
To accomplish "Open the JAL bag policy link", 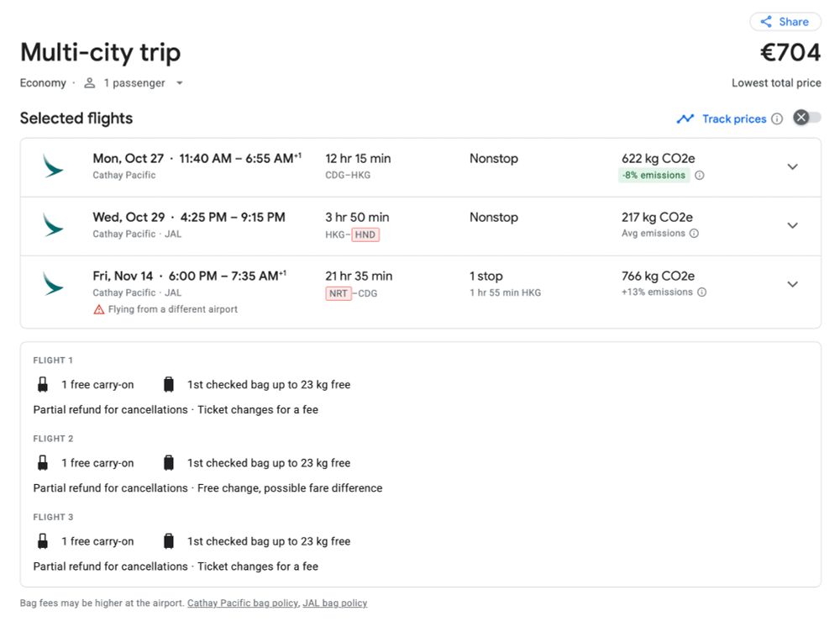I will click(x=334, y=603).
